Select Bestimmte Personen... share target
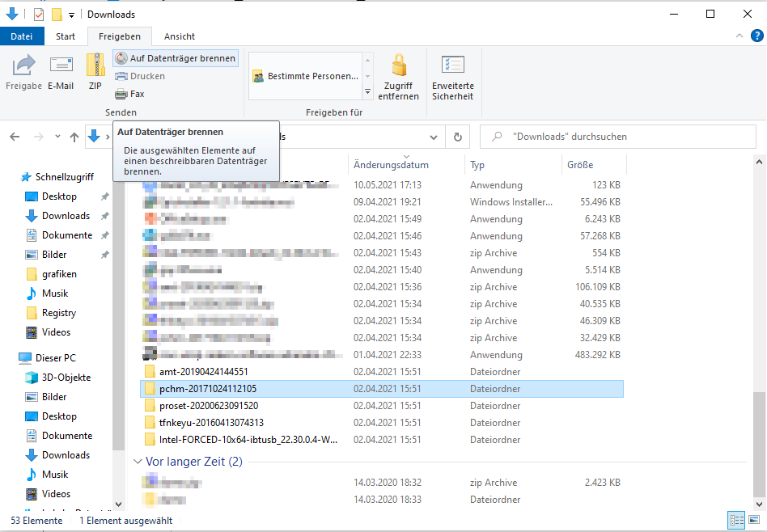 pos(306,76)
